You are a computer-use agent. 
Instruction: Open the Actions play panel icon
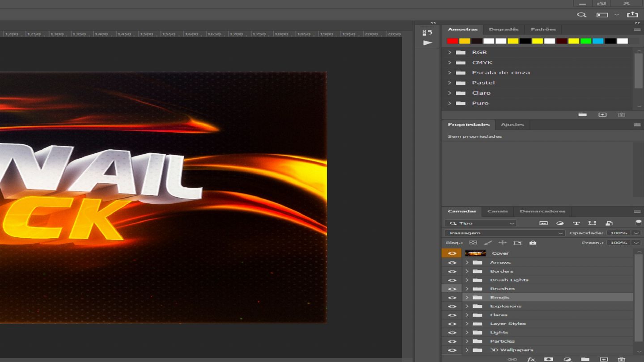428,43
